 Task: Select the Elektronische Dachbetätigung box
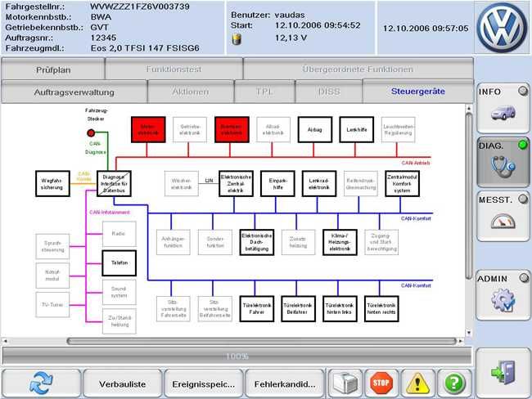(x=257, y=242)
